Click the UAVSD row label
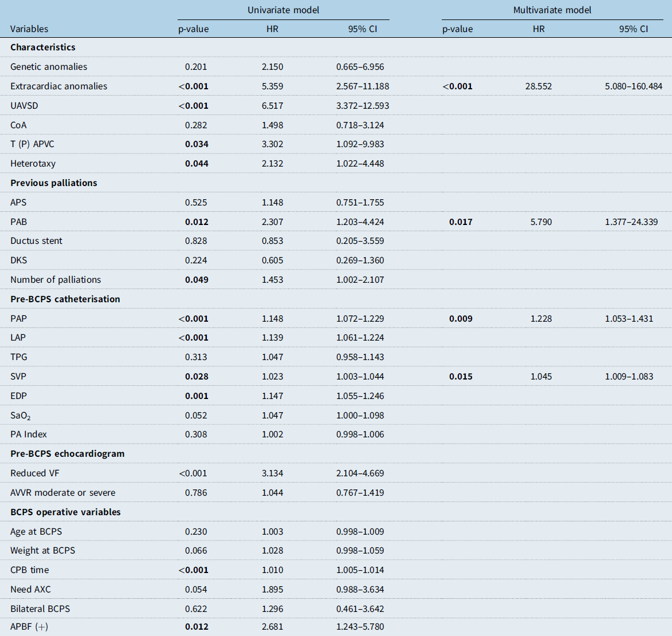The image size is (672, 636). coord(24,105)
